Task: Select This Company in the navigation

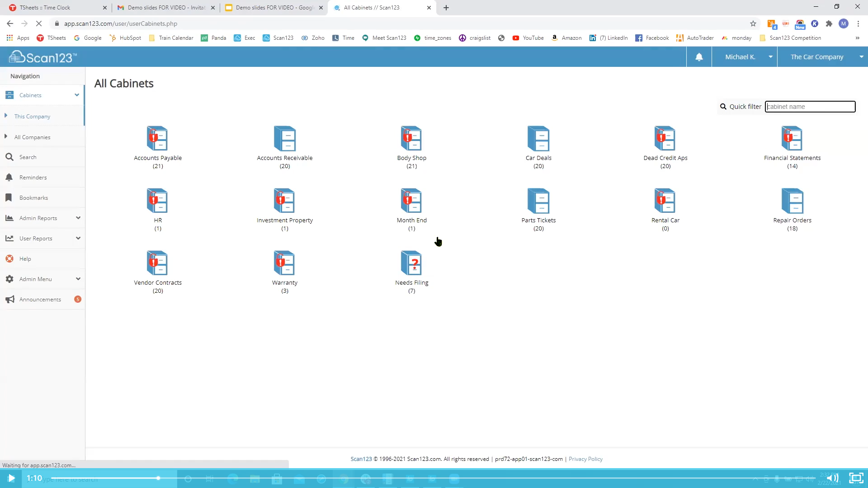Action: pos(32,116)
